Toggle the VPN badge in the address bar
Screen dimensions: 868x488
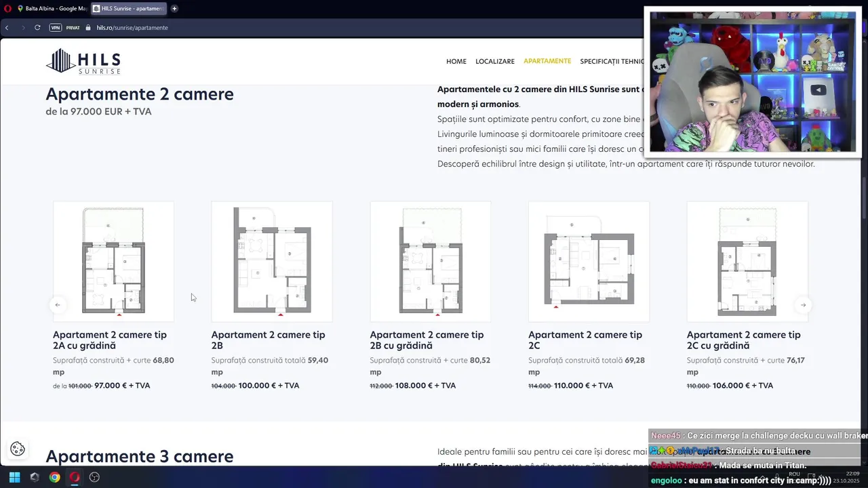(x=55, y=28)
